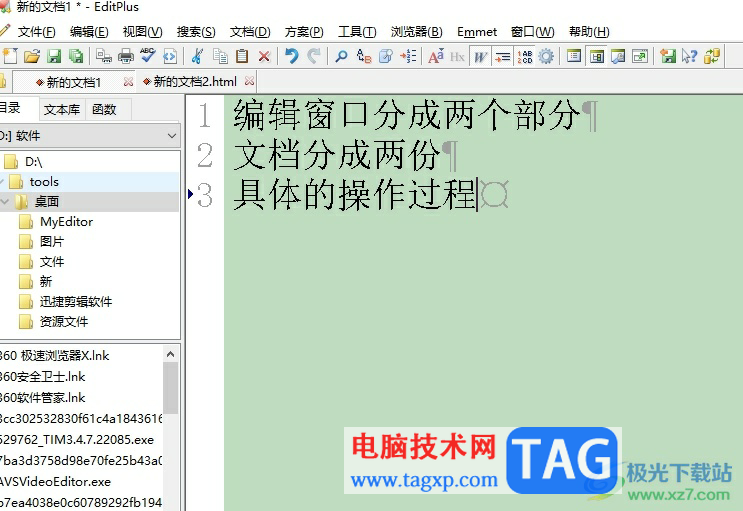Click the Copy icon in toolbar
Image resolution: width=743 pixels, height=511 pixels.
coord(220,56)
